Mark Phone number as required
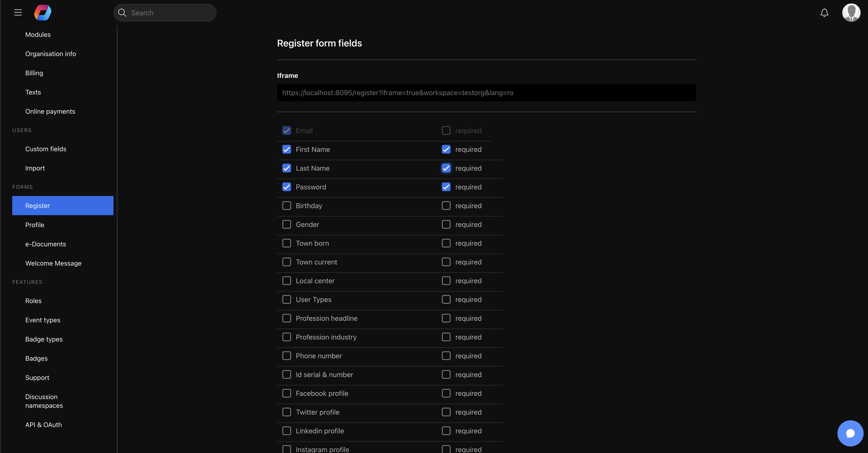This screenshot has width=868, height=453. (x=446, y=356)
